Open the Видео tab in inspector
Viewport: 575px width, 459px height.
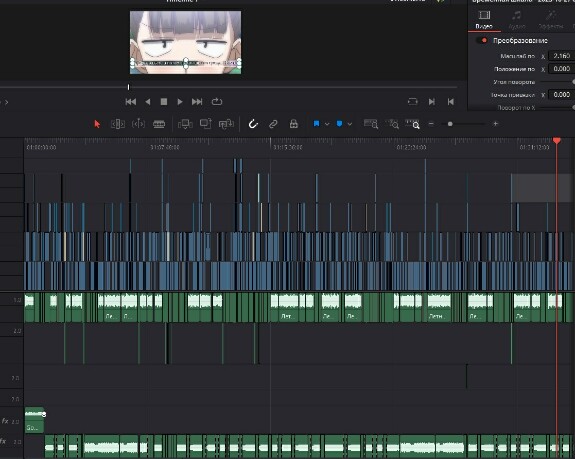pyautogui.click(x=484, y=19)
